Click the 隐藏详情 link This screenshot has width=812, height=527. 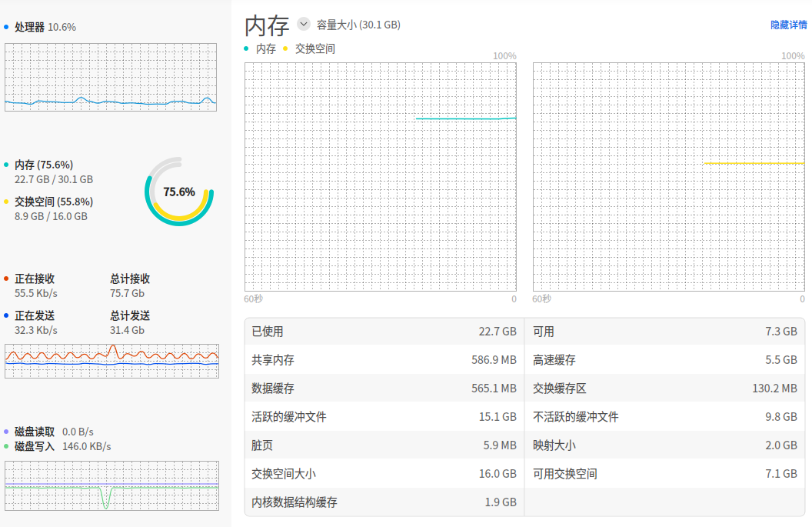click(788, 25)
